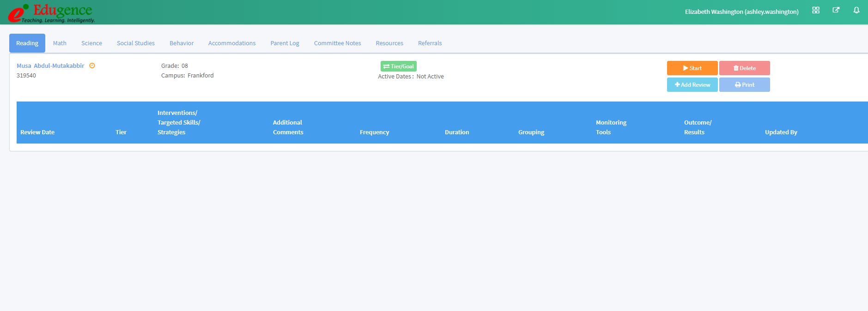This screenshot has height=311, width=868.
Task: Open the Behavior tab
Action: pos(182,43)
